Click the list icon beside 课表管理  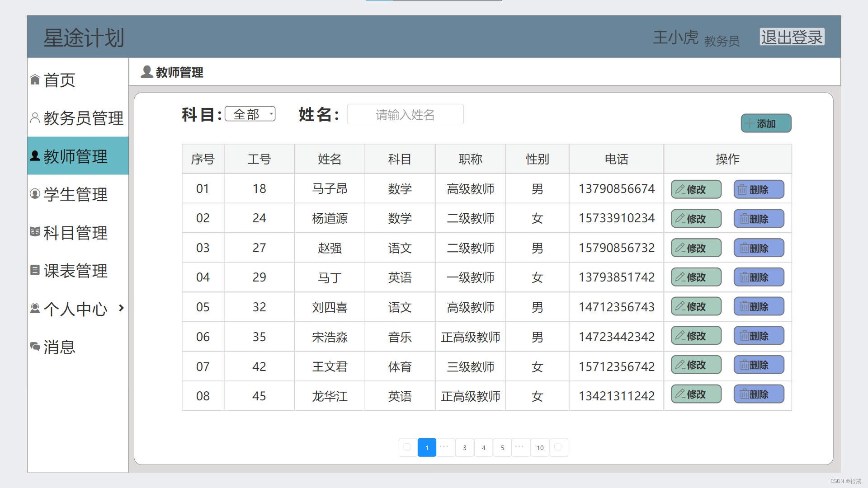click(x=35, y=270)
